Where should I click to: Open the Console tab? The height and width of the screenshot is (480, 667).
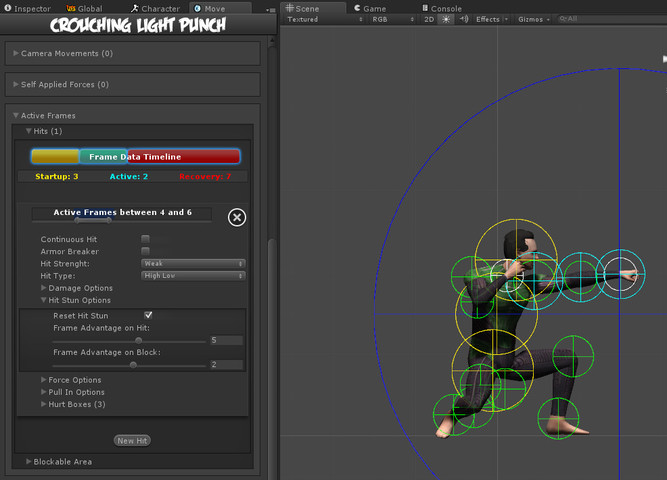[x=442, y=9]
